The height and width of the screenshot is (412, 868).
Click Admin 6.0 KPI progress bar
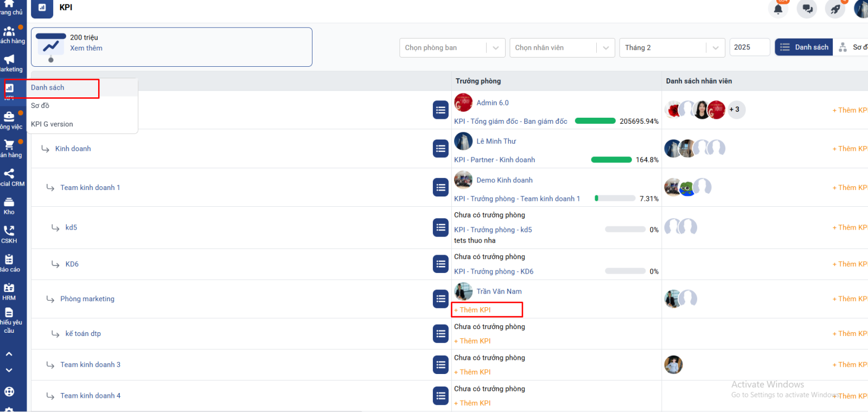595,121
